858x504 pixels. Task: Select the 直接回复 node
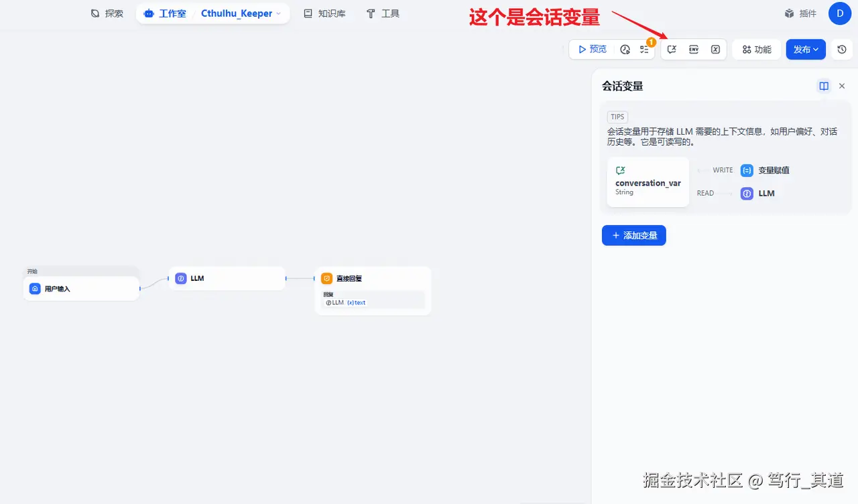coord(373,291)
